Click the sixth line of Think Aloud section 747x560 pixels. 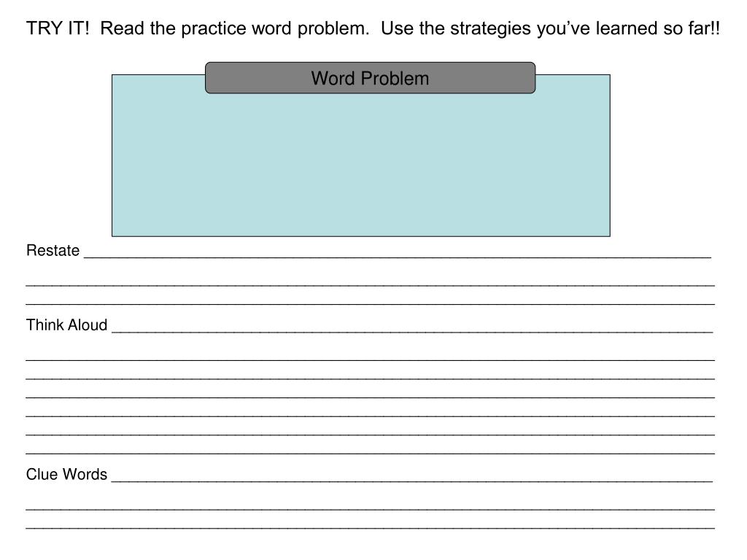(x=370, y=435)
